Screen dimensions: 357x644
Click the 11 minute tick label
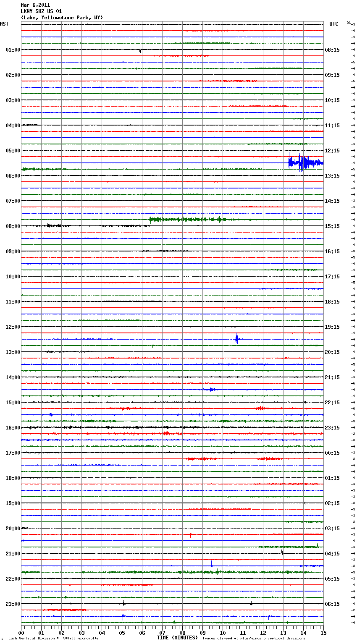point(243,633)
